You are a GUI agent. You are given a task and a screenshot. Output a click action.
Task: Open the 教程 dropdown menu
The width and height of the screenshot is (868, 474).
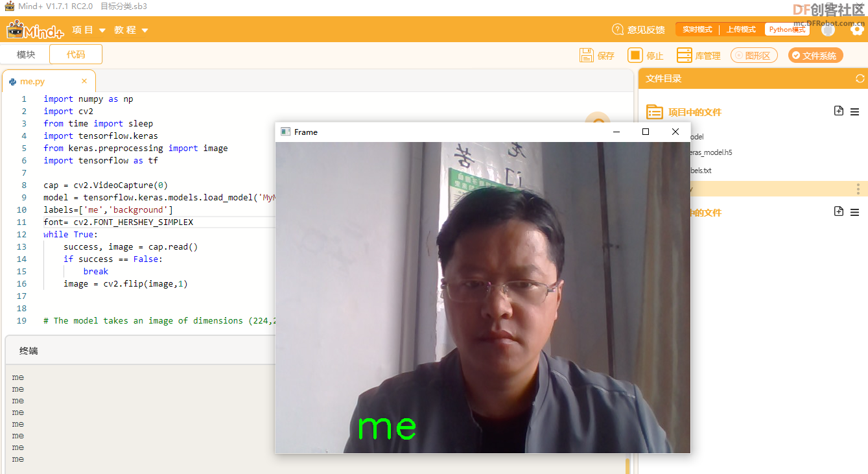131,30
